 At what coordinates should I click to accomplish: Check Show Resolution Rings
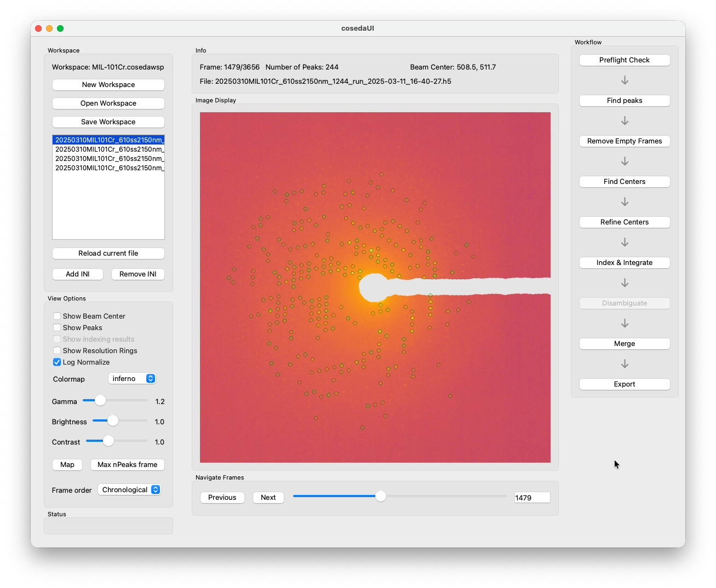pos(57,350)
